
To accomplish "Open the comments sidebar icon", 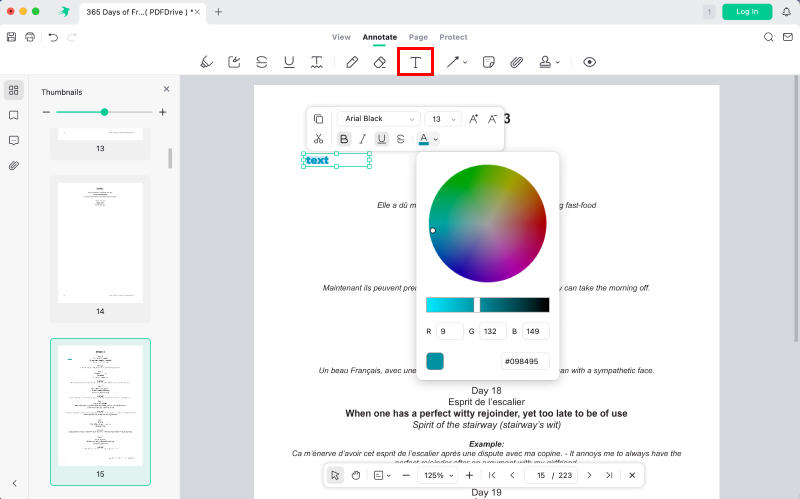I will (14, 140).
